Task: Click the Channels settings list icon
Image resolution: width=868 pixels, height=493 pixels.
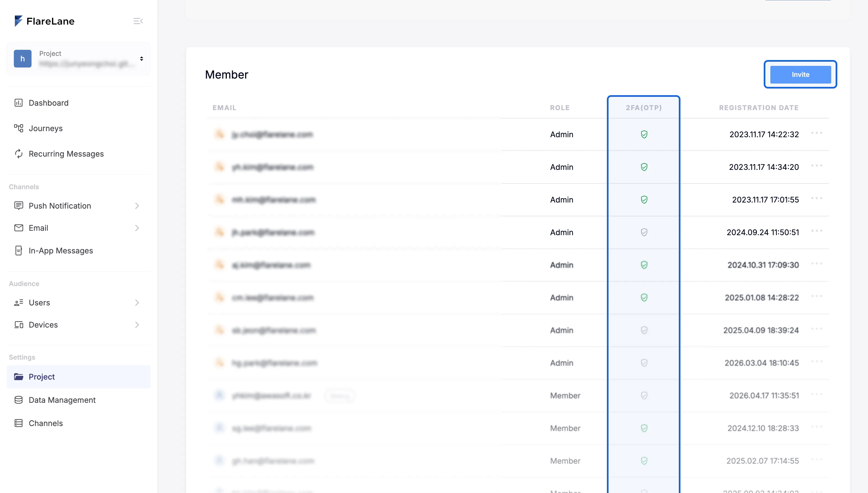Action: (x=19, y=423)
